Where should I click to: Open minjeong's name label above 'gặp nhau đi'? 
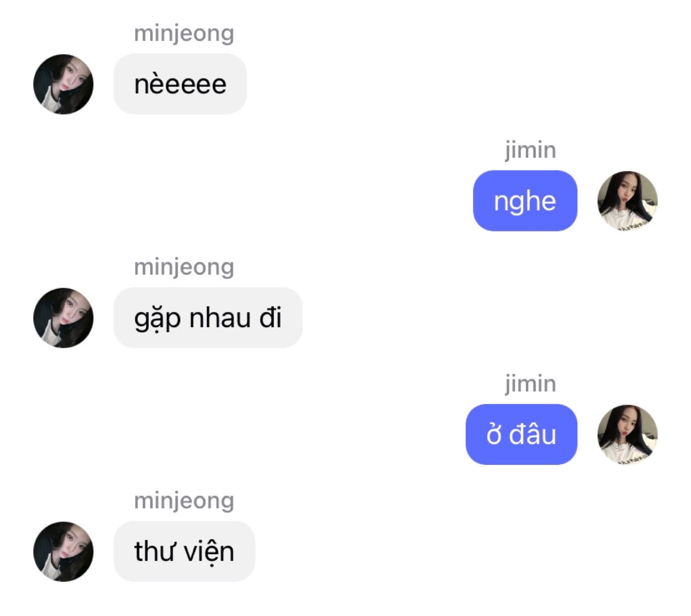[x=184, y=267]
